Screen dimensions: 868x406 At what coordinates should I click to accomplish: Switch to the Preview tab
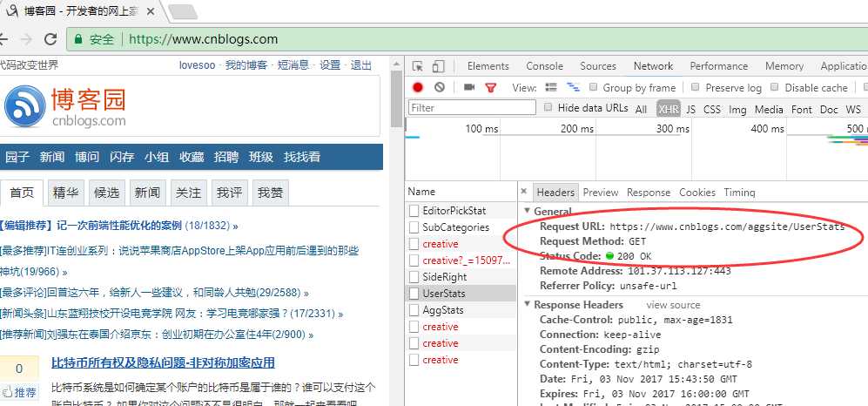click(x=600, y=193)
